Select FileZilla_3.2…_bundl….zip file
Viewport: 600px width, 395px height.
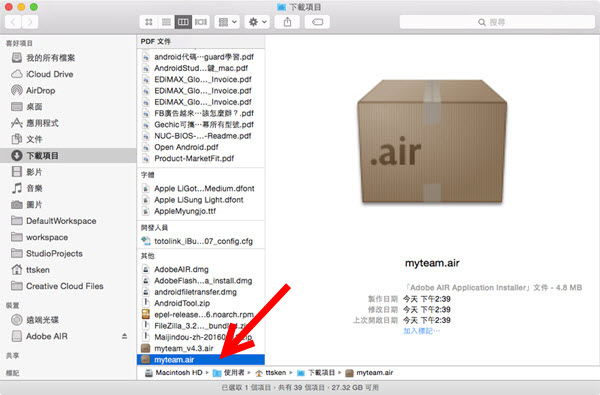click(201, 326)
